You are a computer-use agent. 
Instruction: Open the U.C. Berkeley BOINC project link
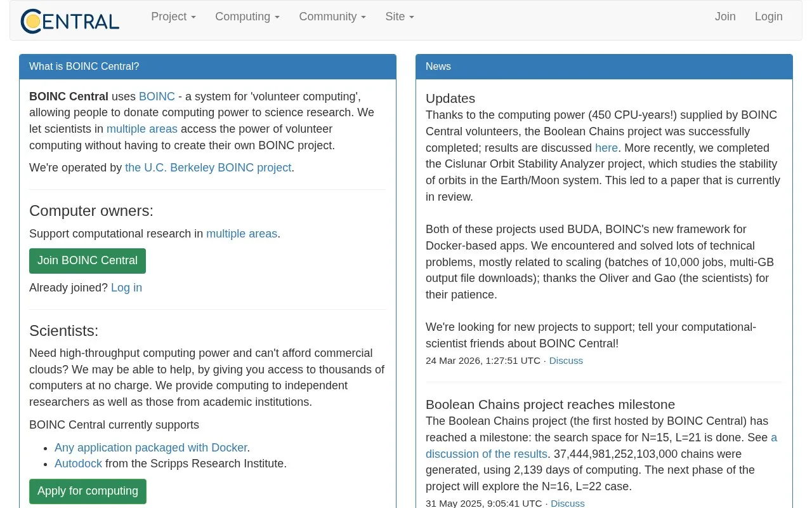[208, 168]
